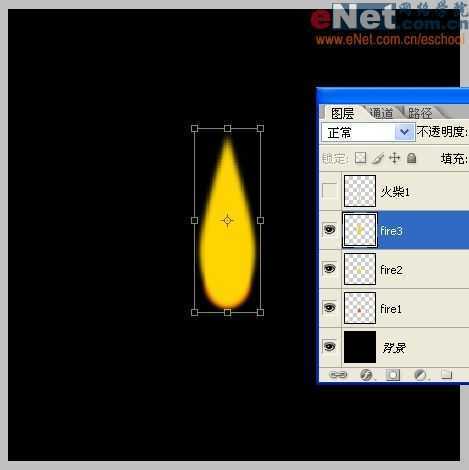This screenshot has width=469, height=470.
Task: Select the fire3 layer thumbnail
Action: coord(360,230)
